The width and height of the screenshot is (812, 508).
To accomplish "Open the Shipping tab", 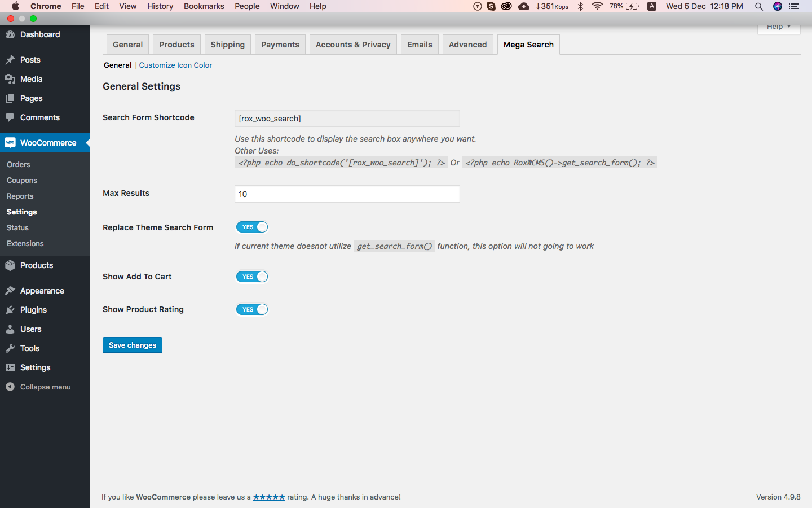I will pyautogui.click(x=228, y=45).
